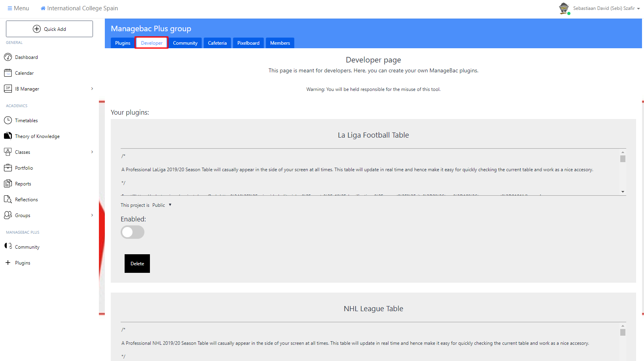644x361 pixels.
Task: Click the plus icon beside Plugins
Action: (8, 263)
